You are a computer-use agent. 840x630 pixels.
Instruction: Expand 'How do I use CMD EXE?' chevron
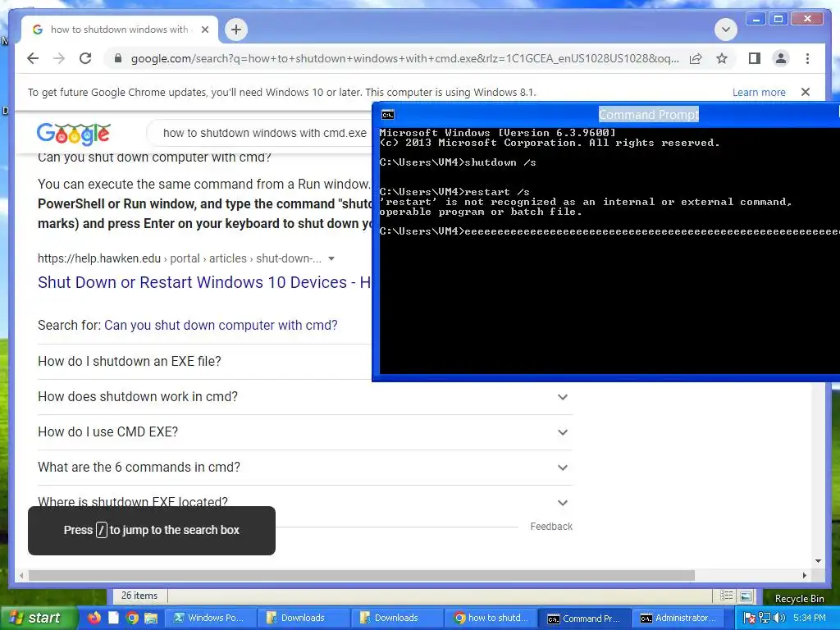(563, 432)
